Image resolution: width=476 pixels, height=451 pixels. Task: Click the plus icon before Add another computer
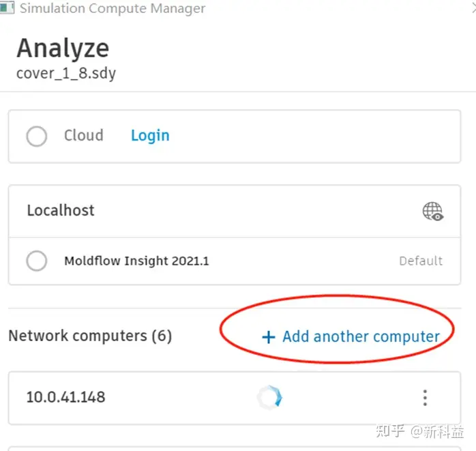point(269,337)
